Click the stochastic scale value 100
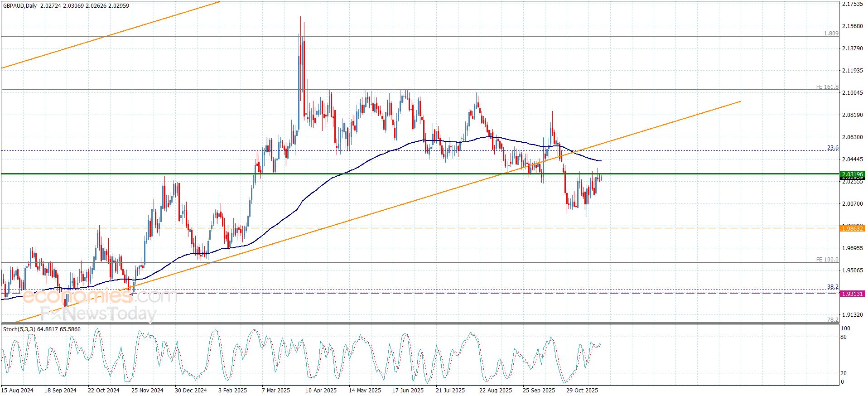The image size is (868, 396). point(845,328)
